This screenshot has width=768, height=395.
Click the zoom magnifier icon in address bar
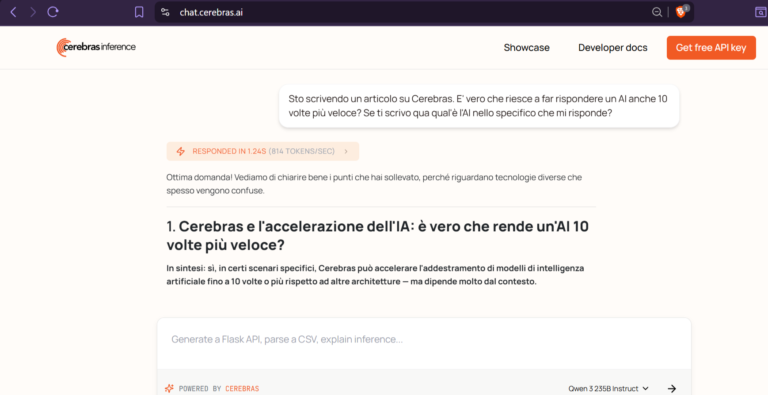coord(657,12)
